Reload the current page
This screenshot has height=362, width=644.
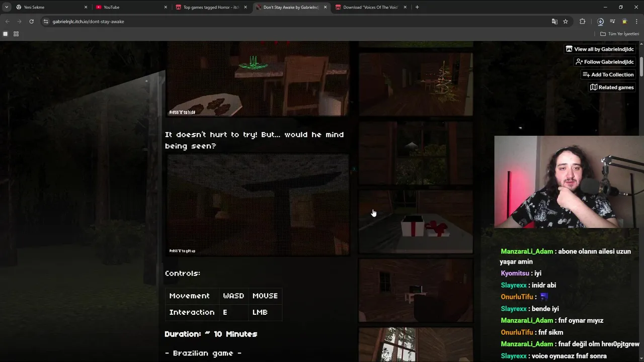point(31,22)
